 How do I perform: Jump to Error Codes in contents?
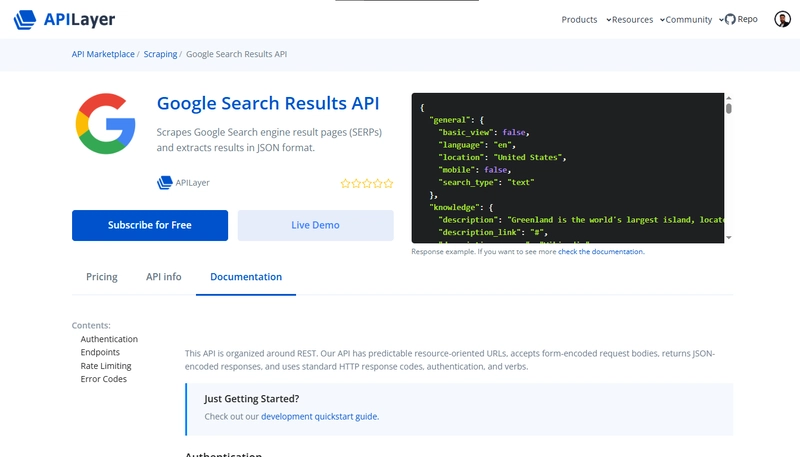pos(104,379)
